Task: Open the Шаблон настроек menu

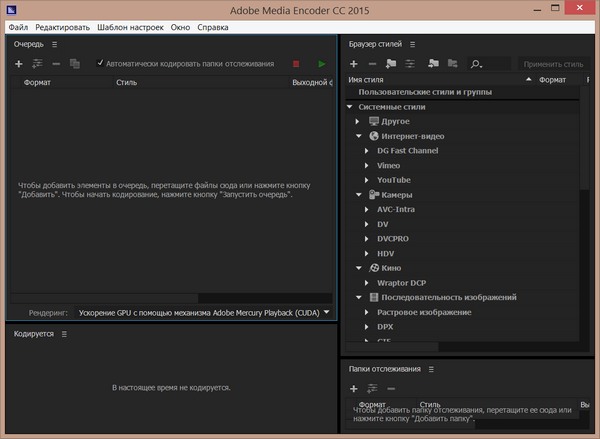Action: click(x=130, y=28)
